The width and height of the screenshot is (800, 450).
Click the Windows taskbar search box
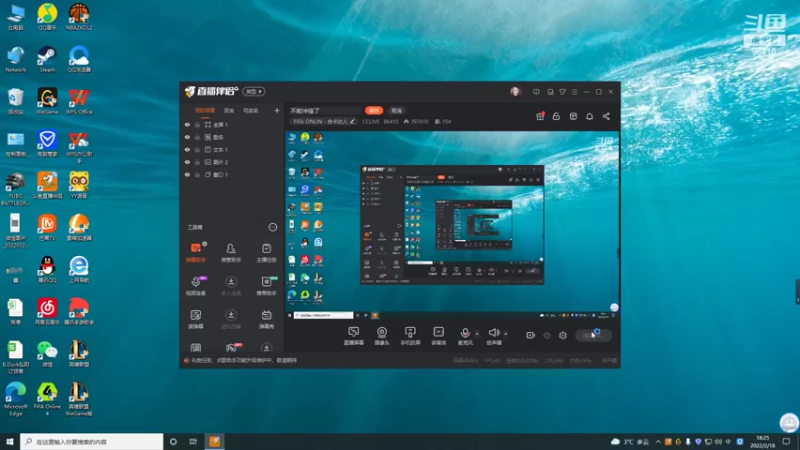92,441
